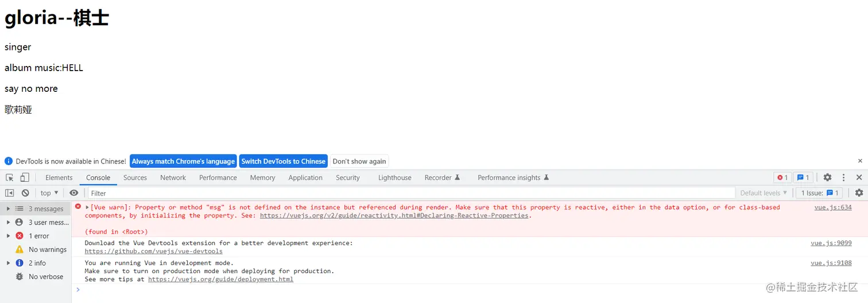Screen dimensions: 868x303
Task: Click Always match Chrome's language button
Action: [183, 161]
